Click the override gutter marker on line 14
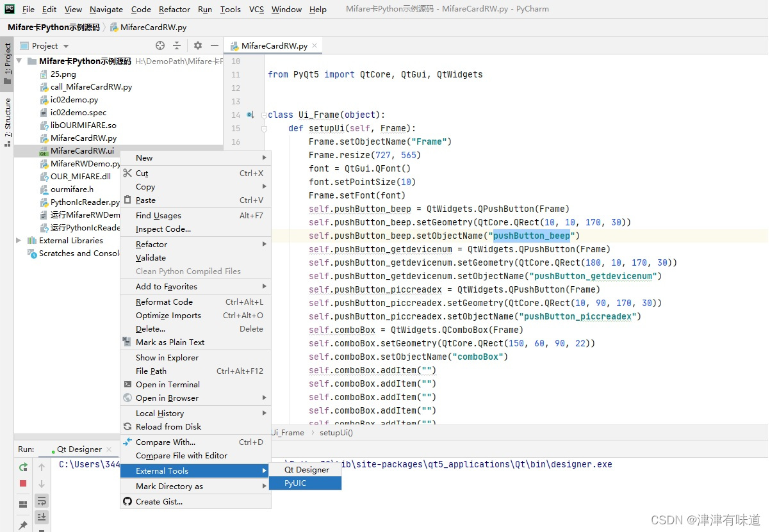The image size is (770, 532). point(250,115)
